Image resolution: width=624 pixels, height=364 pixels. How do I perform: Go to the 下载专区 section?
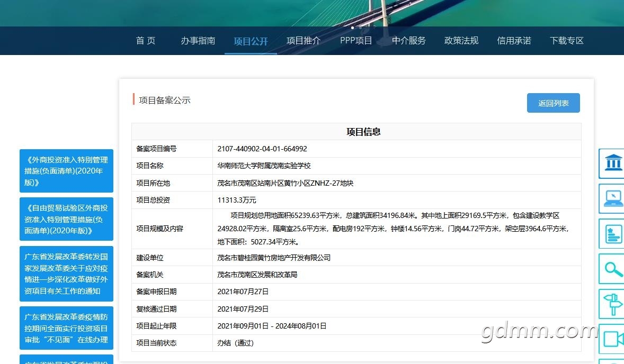(x=566, y=41)
